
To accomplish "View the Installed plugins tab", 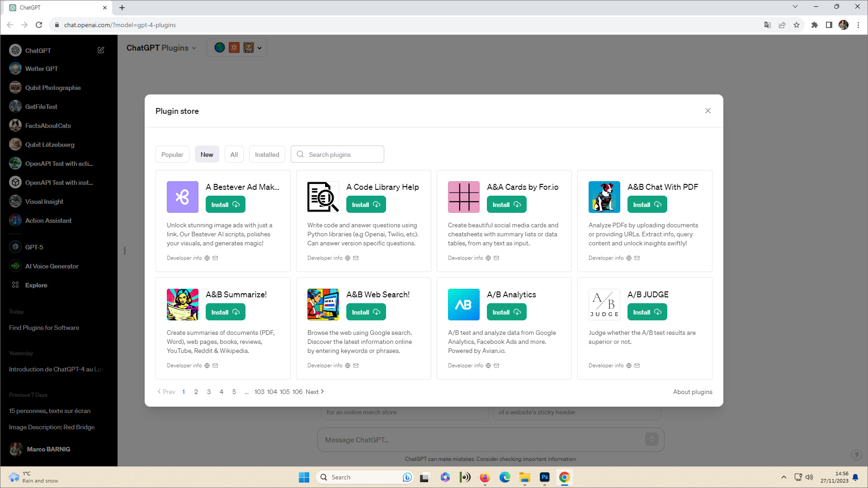I will coord(267,155).
